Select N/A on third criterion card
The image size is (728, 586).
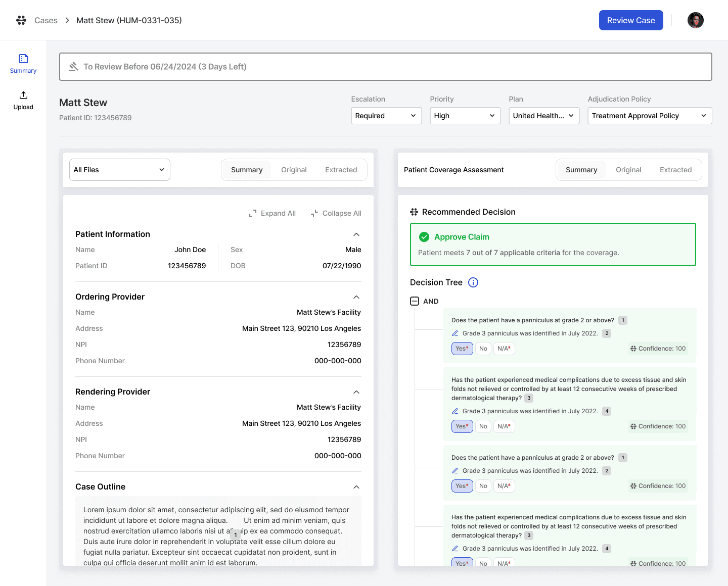pos(504,486)
